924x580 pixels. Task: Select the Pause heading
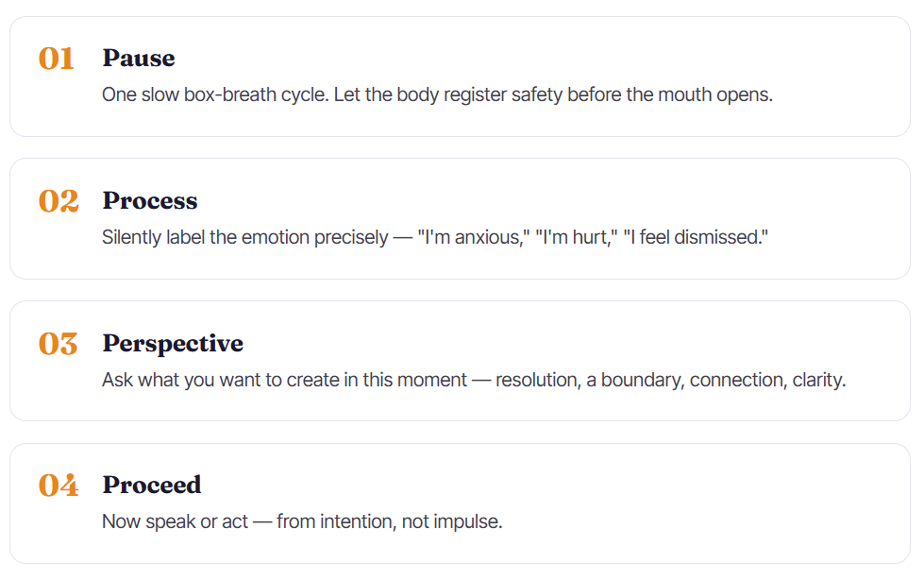click(139, 58)
